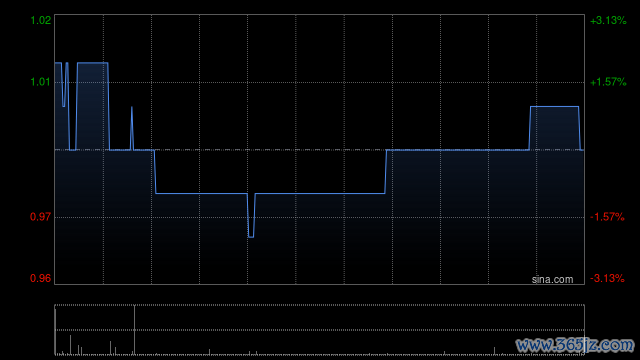Click the -3.13% percentage label
This screenshot has height=360, width=640.
pyautogui.click(x=607, y=278)
